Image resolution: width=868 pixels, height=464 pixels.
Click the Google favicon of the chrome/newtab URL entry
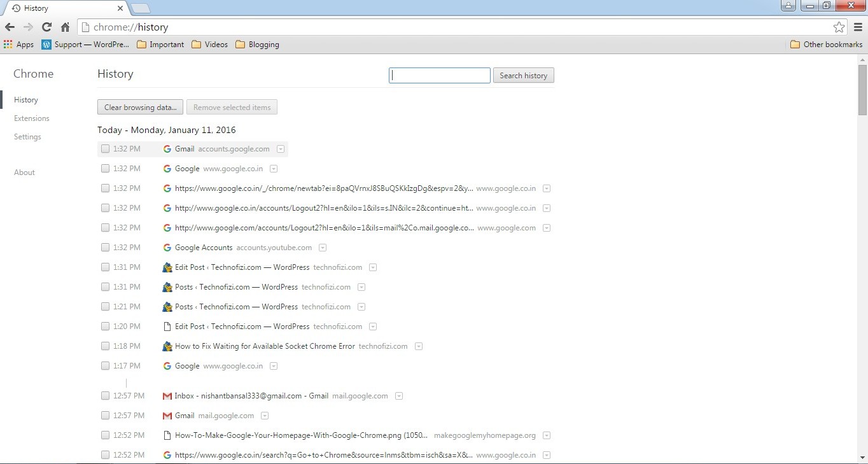click(x=167, y=188)
